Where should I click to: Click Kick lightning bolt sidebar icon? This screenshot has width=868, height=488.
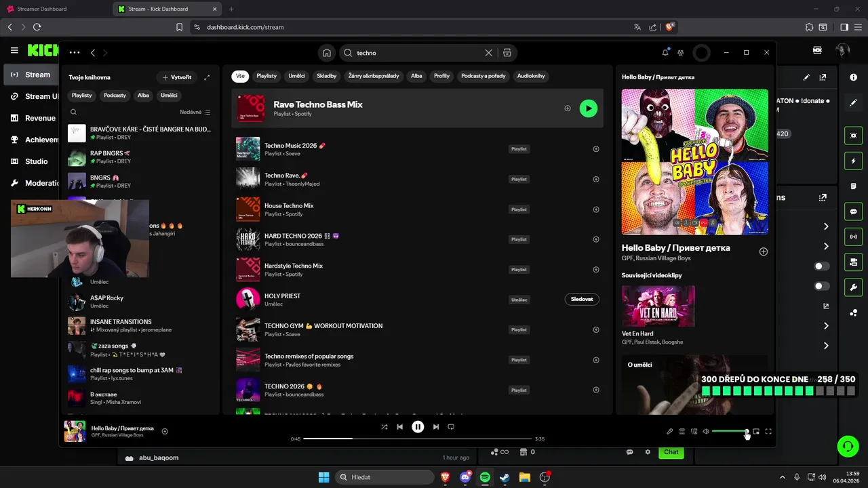pos(853,161)
